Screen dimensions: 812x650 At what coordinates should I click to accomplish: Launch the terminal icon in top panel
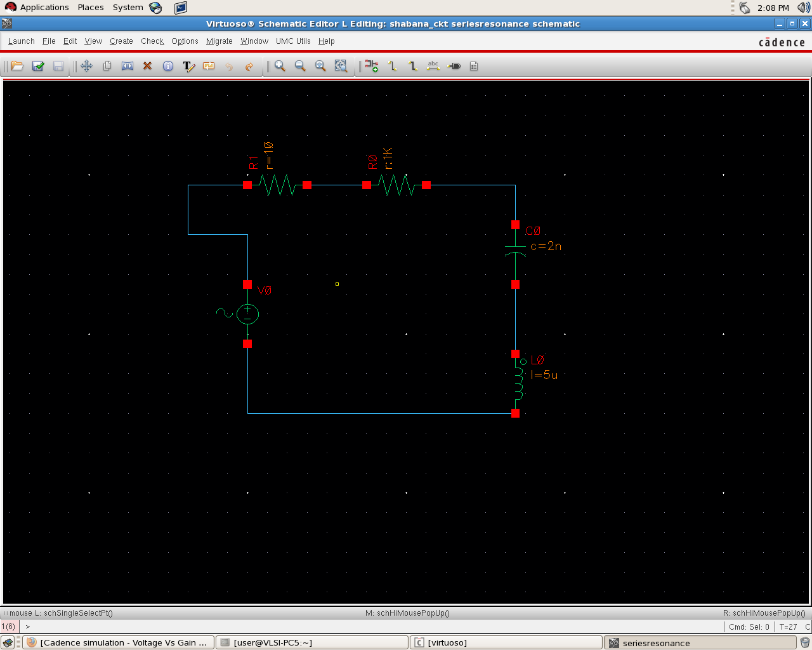181,8
